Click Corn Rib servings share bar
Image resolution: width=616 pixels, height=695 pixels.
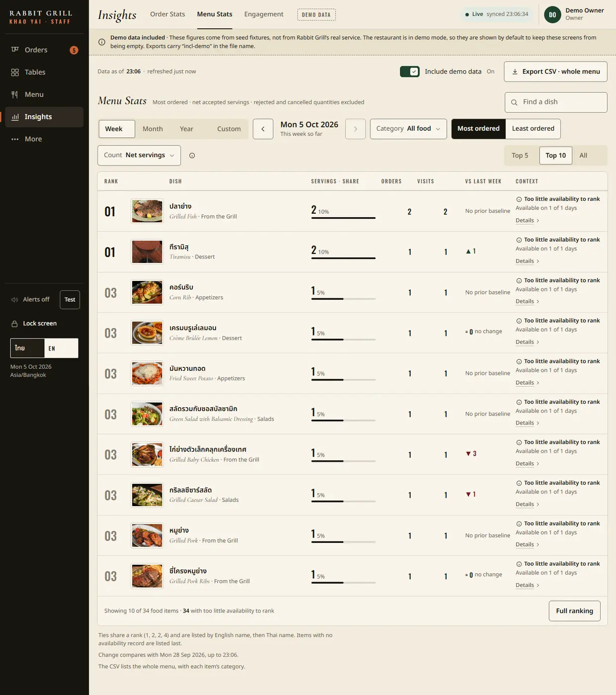[343, 299]
